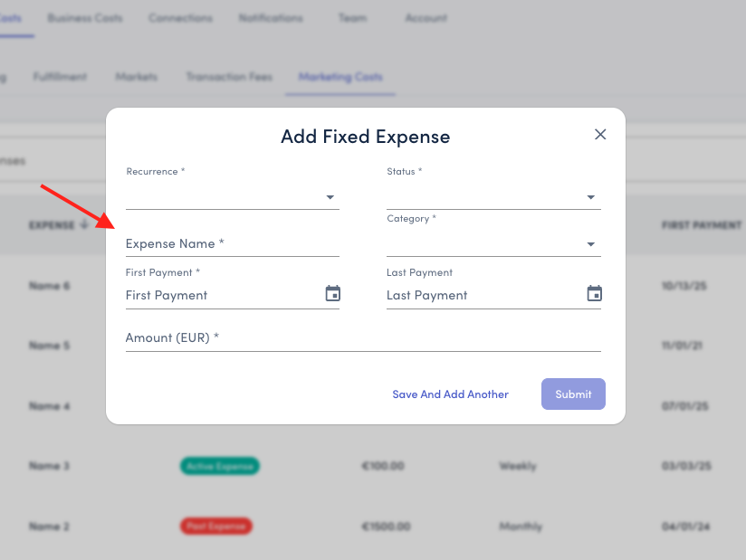The height and width of the screenshot is (560, 746).
Task: Click the Expense Name field
Action: tap(232, 244)
